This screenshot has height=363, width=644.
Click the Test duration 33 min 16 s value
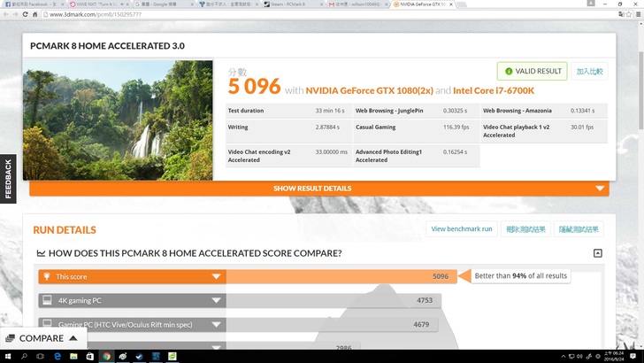point(330,111)
